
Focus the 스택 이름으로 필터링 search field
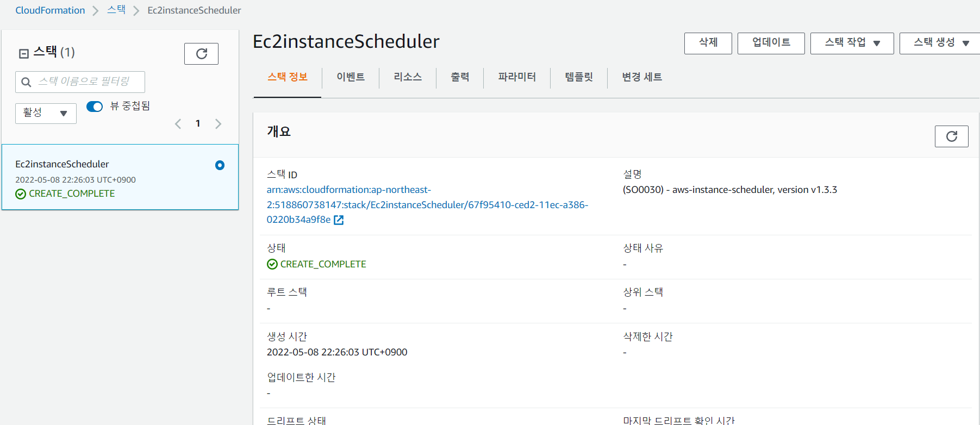(x=80, y=82)
